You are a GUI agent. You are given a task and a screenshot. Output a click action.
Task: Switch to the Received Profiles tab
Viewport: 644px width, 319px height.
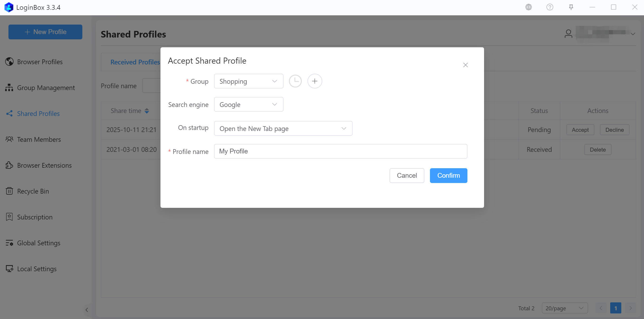(135, 62)
